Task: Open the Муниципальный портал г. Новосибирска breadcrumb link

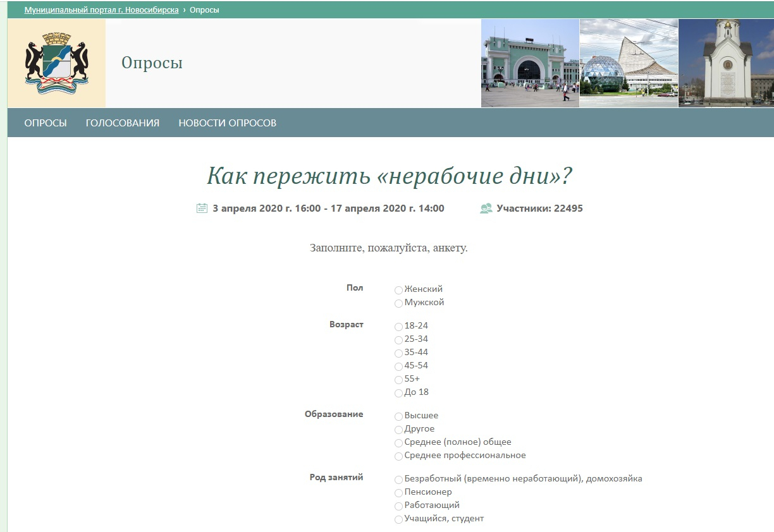Action: 101,10
